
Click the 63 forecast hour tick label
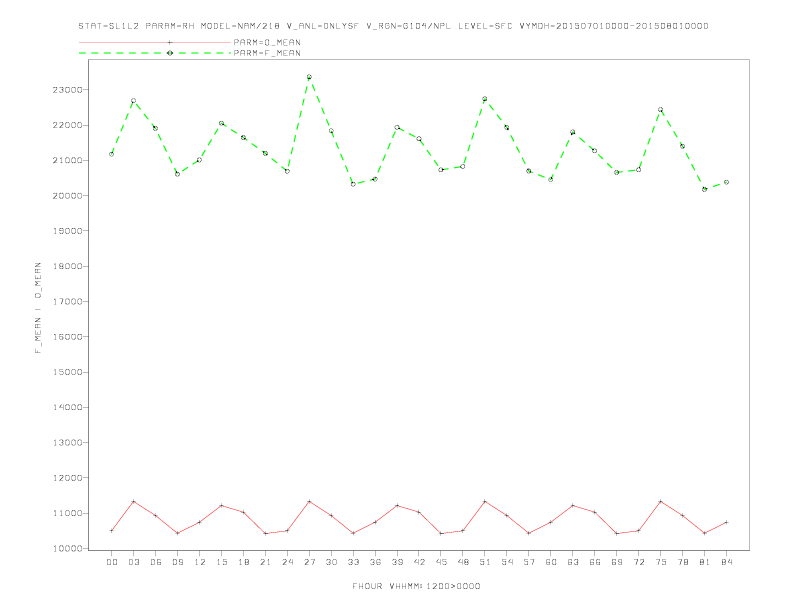click(573, 562)
